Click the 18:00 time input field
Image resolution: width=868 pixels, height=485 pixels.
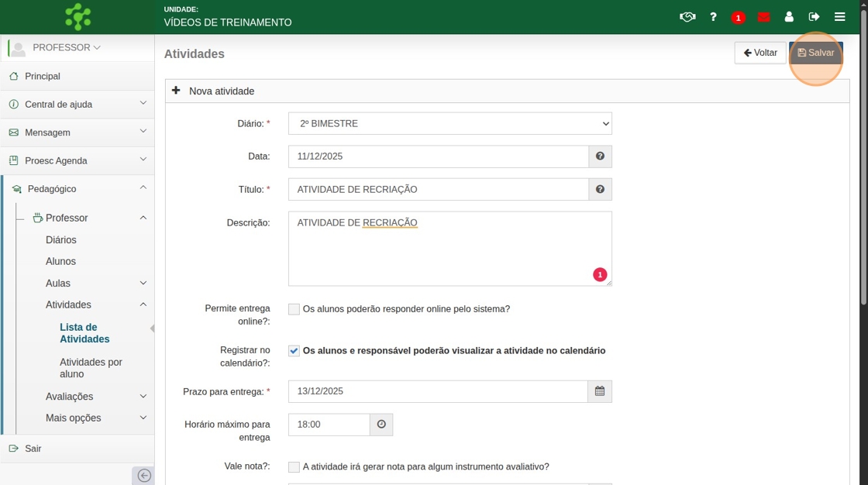pos(329,425)
